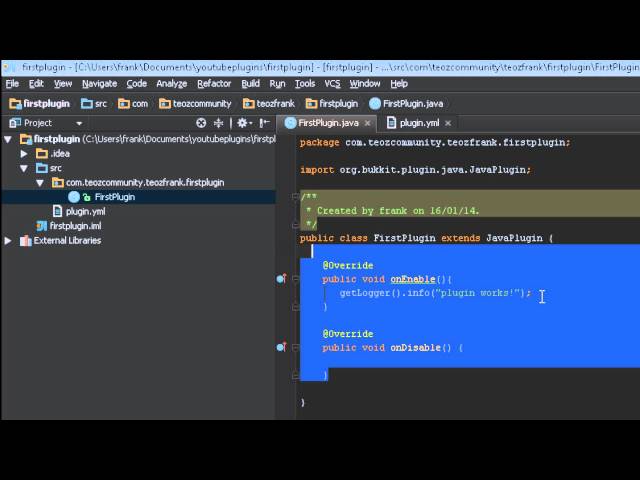Select the .idea folder in tree
The width and height of the screenshot is (640, 480).
tap(53, 154)
